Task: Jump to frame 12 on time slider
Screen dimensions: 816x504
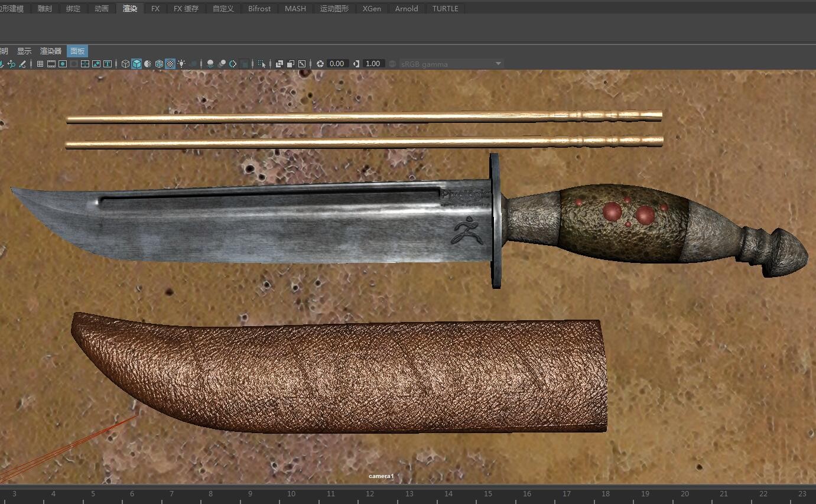Action: click(369, 494)
